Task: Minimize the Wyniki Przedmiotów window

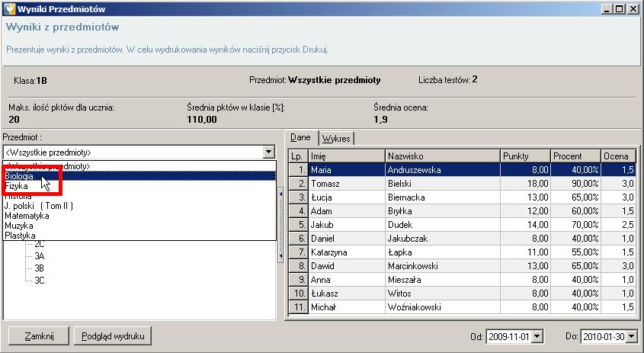Action: (x=607, y=8)
